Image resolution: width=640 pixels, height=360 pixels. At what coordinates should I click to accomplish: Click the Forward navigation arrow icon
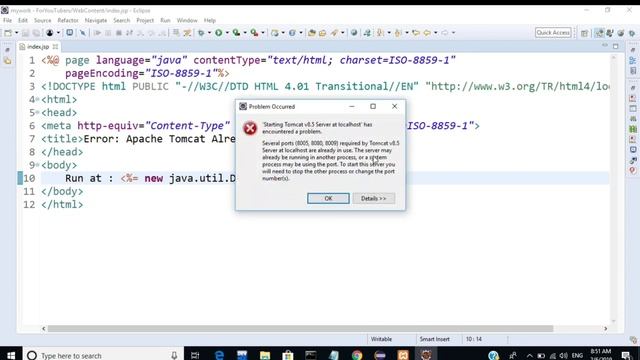445,33
